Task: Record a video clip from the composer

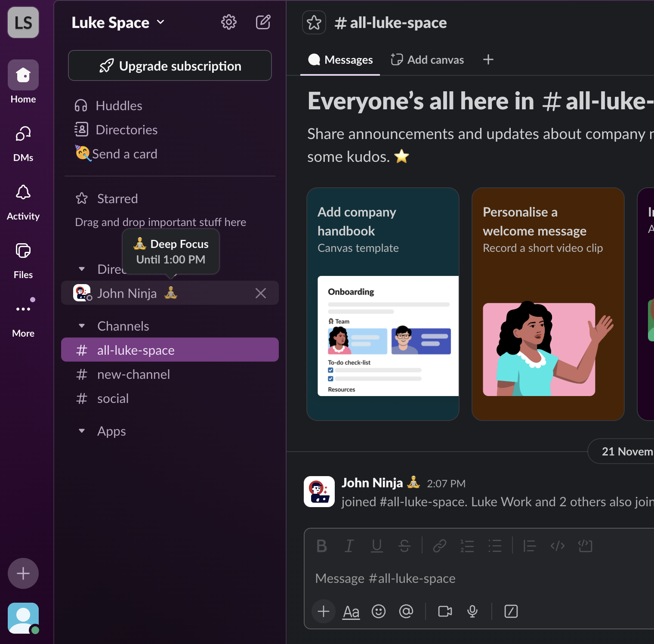Action: 444,611
